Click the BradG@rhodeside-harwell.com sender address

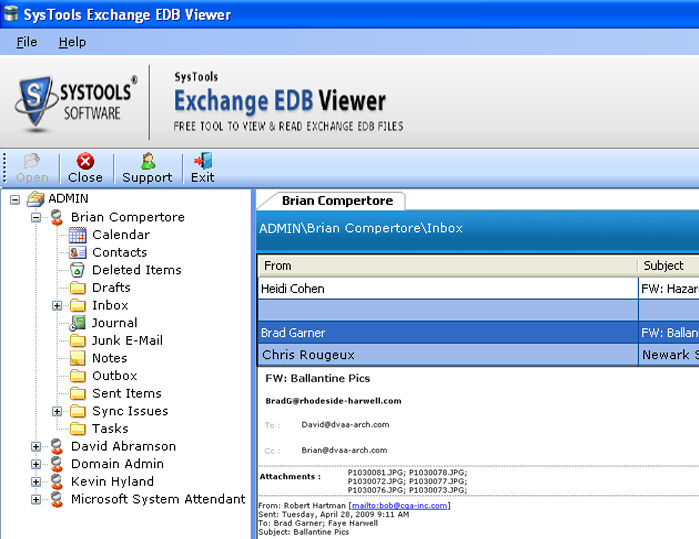pyautogui.click(x=333, y=401)
